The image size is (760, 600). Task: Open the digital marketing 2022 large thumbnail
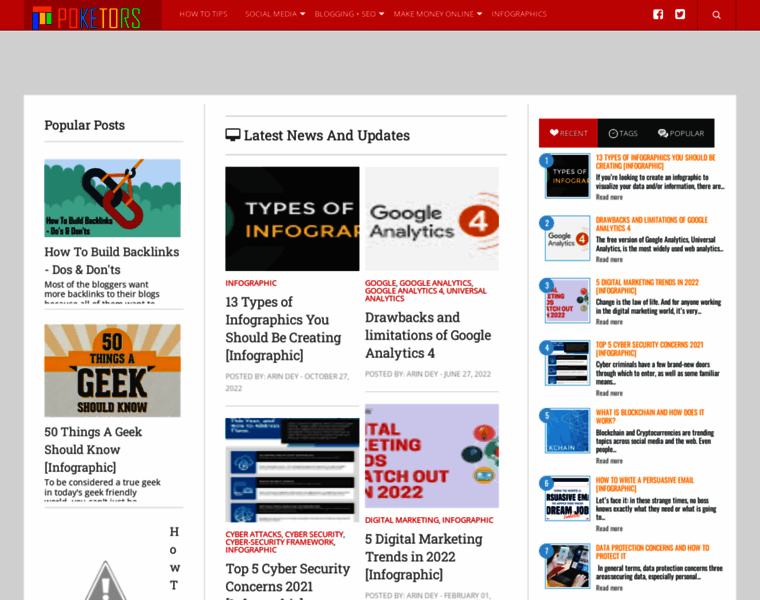click(x=432, y=456)
